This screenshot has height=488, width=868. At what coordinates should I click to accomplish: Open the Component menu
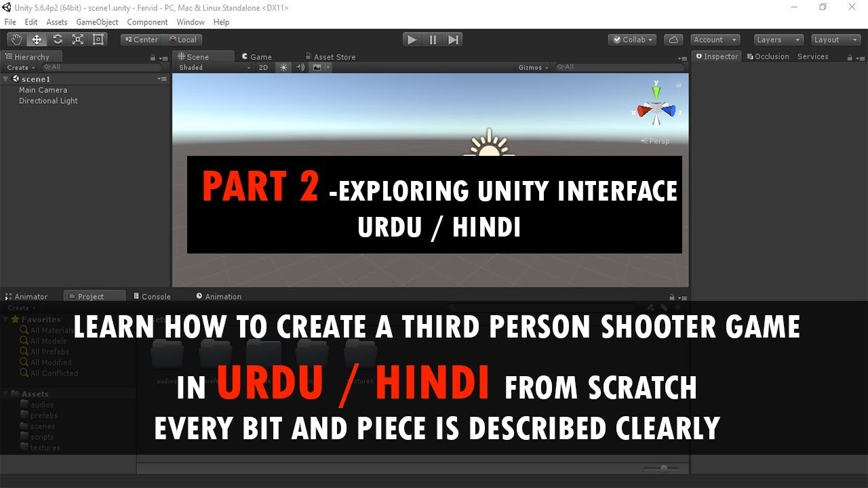tap(147, 22)
